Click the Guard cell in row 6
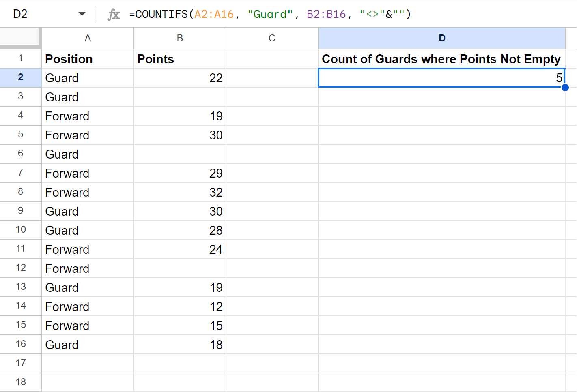Screen dimensions: 577x392 88,154
